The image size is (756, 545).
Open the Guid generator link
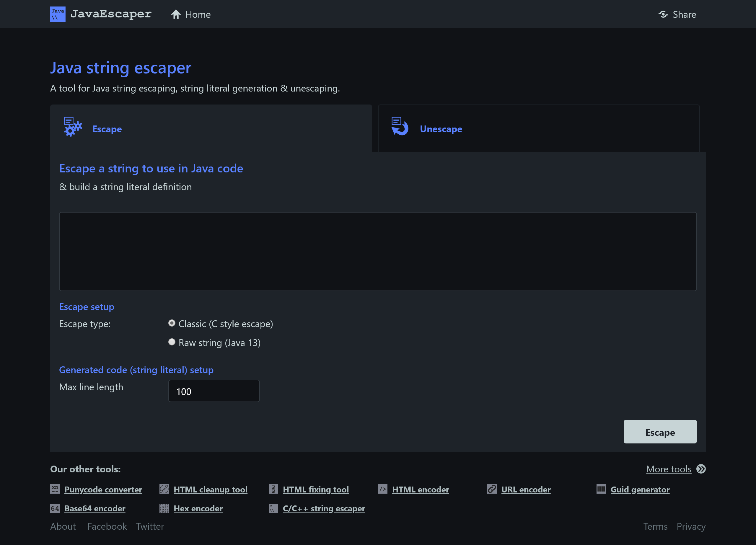[x=640, y=489]
